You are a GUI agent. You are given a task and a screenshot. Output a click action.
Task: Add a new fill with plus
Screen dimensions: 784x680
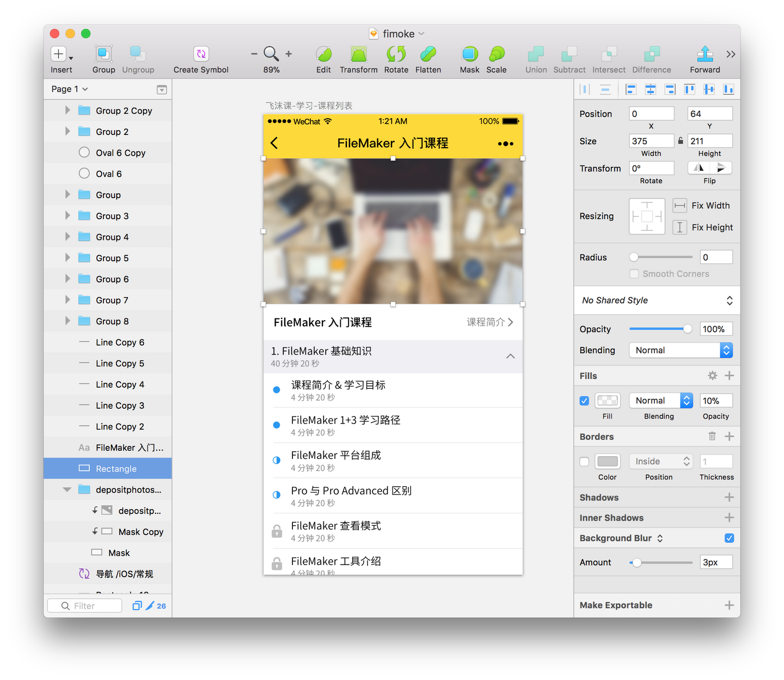pyautogui.click(x=730, y=376)
